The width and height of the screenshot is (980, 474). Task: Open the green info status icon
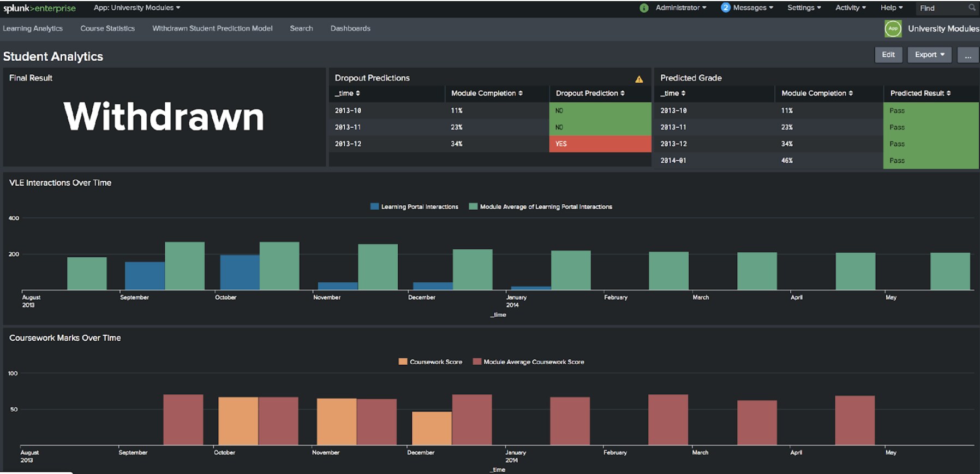coord(644,8)
